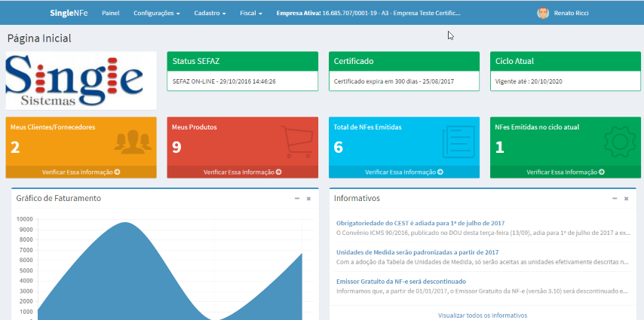
Task: Minimize the Gráfico de Faturamento panel
Action: click(x=297, y=199)
